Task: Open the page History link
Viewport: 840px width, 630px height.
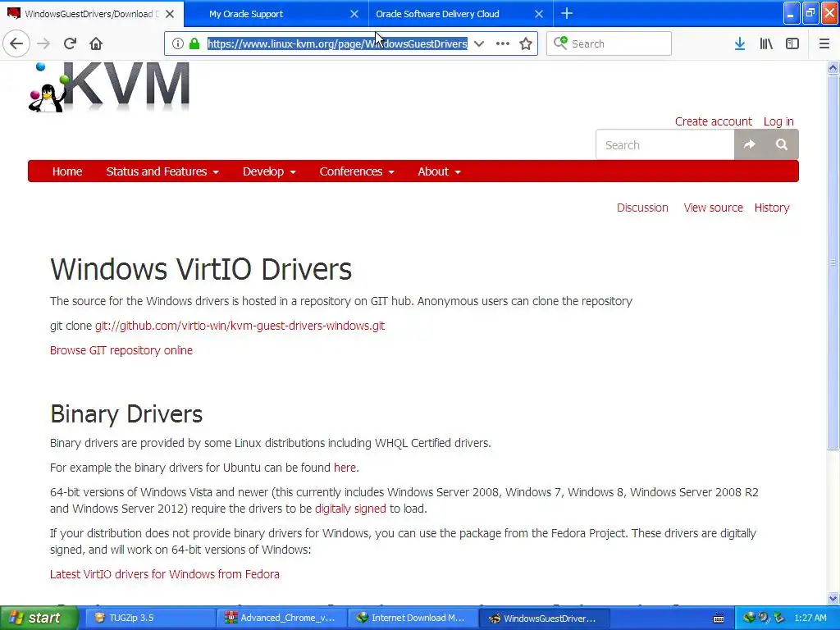Action: click(771, 208)
